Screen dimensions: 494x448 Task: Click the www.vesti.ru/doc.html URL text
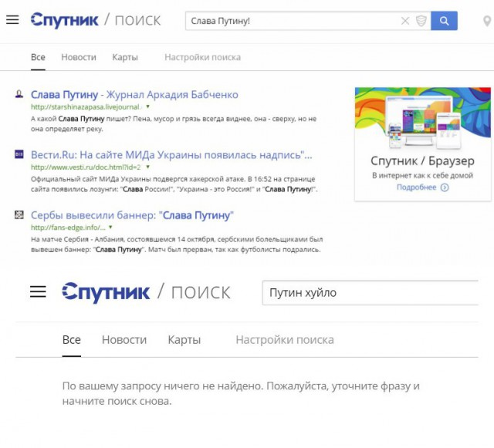pyautogui.click(x=86, y=167)
